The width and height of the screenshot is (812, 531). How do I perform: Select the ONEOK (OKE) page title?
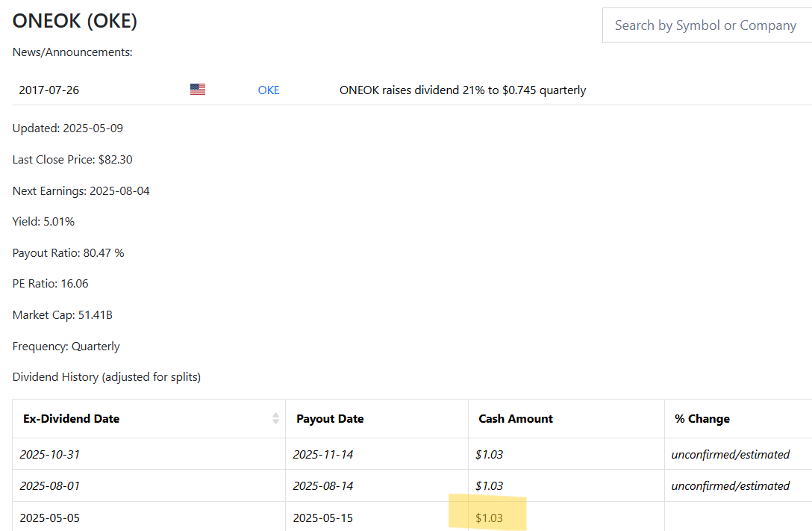pyautogui.click(x=75, y=21)
